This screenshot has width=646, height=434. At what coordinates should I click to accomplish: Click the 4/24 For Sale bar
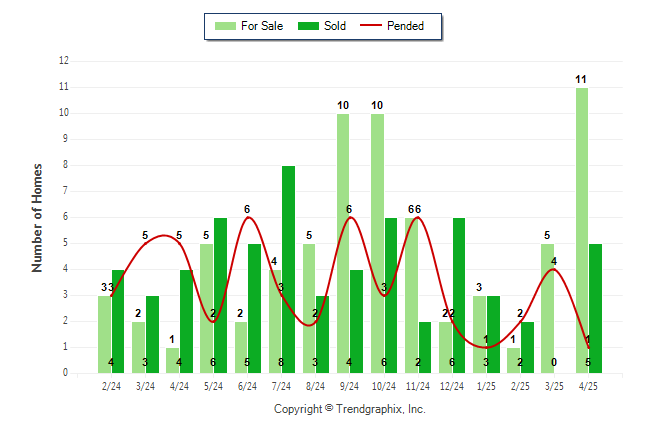click(x=173, y=360)
